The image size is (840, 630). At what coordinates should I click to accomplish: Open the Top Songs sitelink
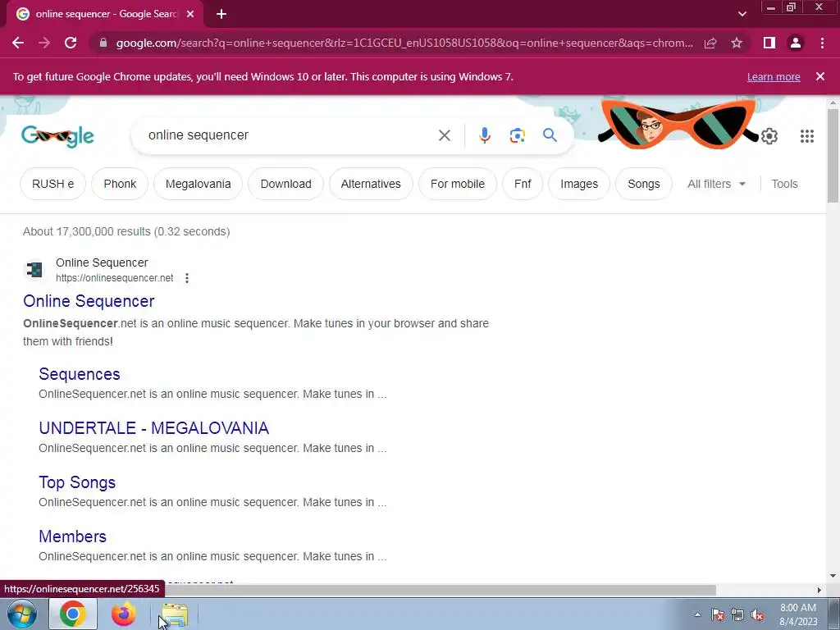pyautogui.click(x=77, y=482)
